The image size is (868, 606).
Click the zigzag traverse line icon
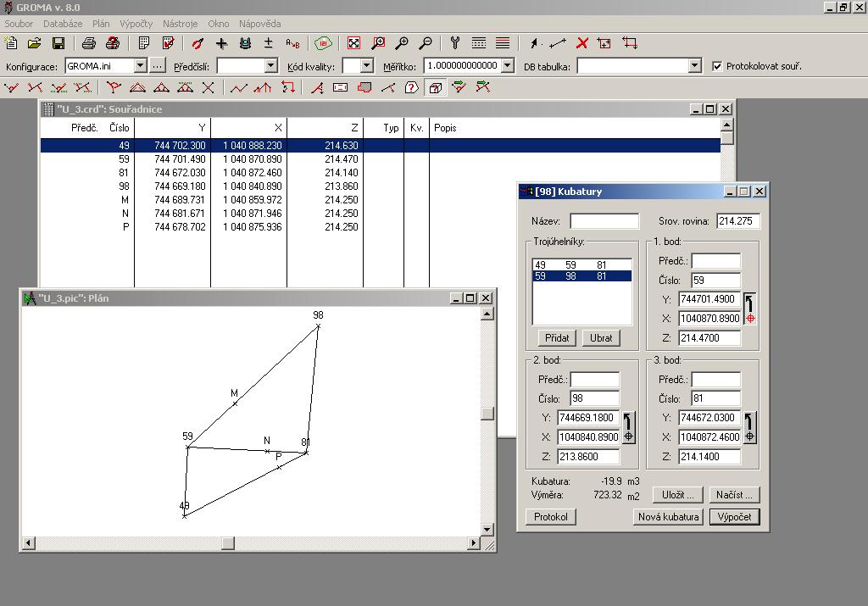click(x=238, y=87)
